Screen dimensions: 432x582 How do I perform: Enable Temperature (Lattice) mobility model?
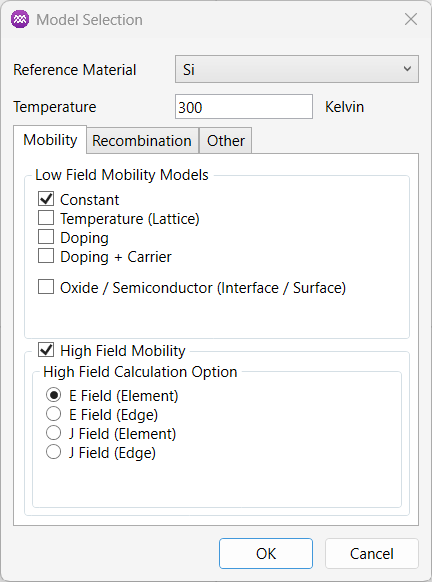click(46, 218)
